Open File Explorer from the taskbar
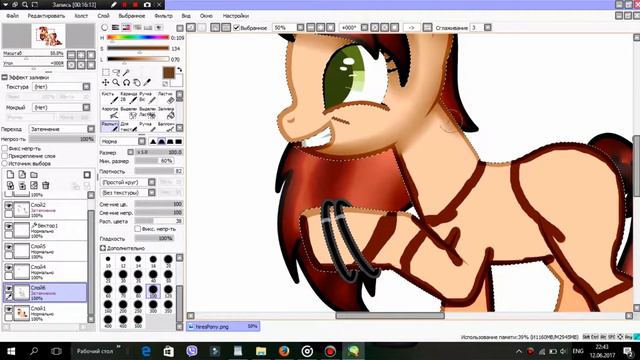640x360 pixels. (261, 351)
